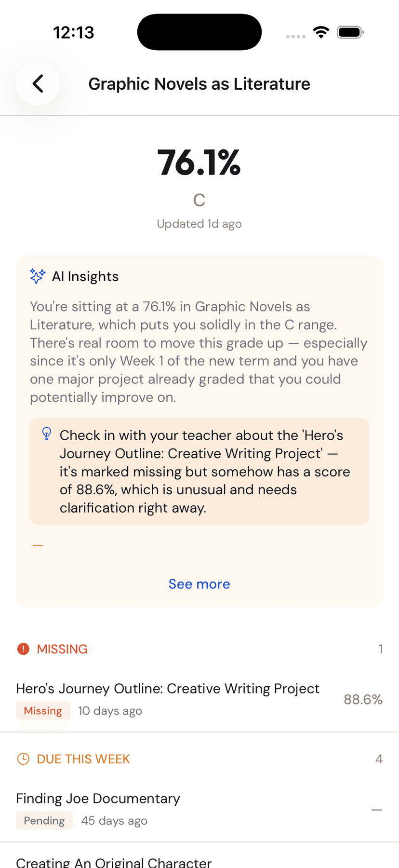Tap the Graphic Novels as Literature title
This screenshot has height=868, width=399.
point(199,84)
